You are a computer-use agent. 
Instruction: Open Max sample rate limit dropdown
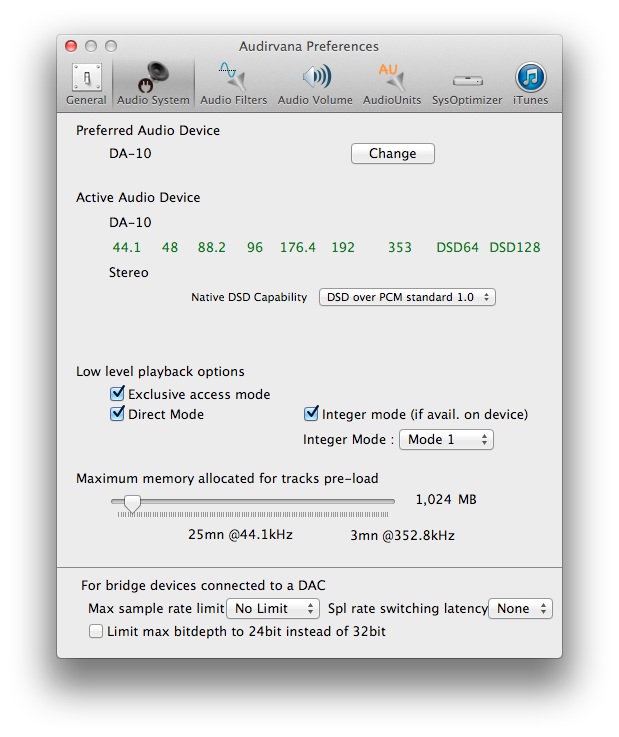coord(273,609)
